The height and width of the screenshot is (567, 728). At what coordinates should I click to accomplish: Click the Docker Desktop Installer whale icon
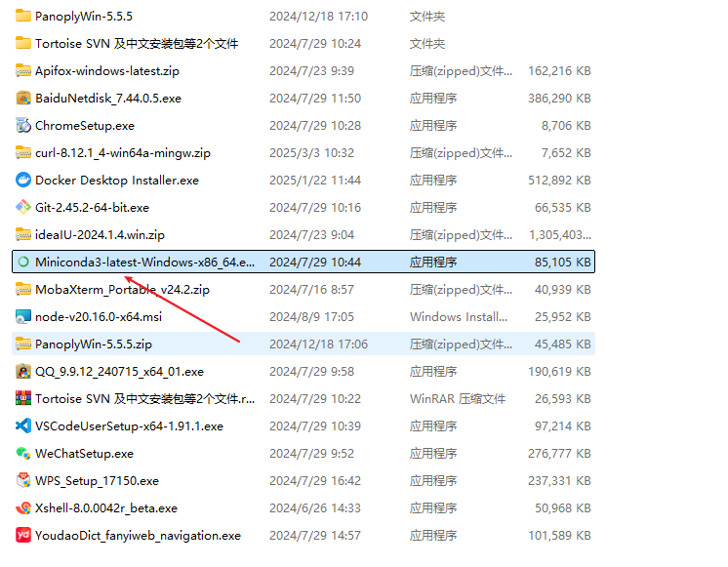tap(23, 181)
